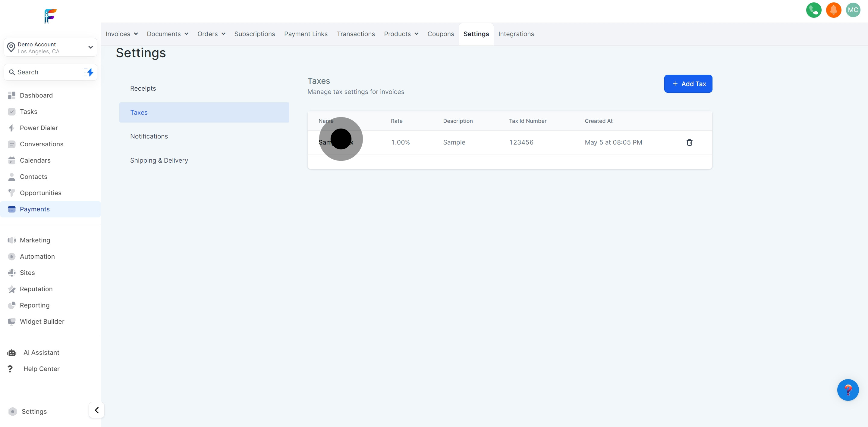Select Shipping & Delivery settings section
This screenshot has height=427, width=868.
pyautogui.click(x=159, y=160)
